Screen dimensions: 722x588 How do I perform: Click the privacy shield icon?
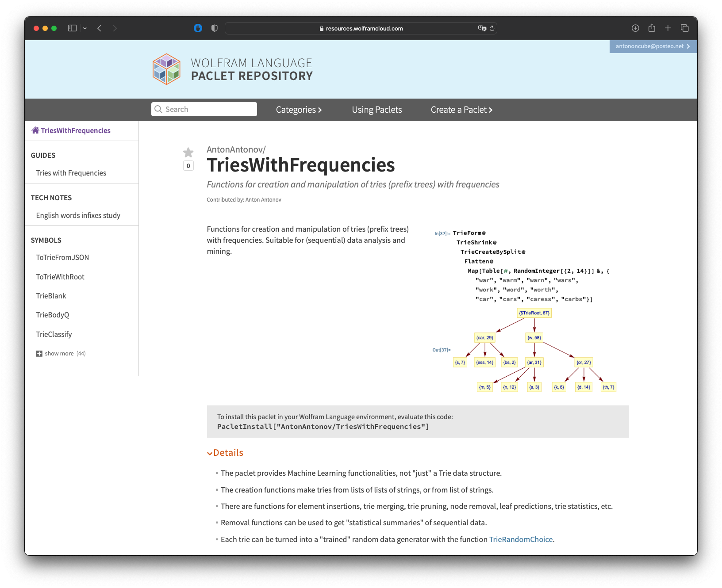(x=215, y=28)
